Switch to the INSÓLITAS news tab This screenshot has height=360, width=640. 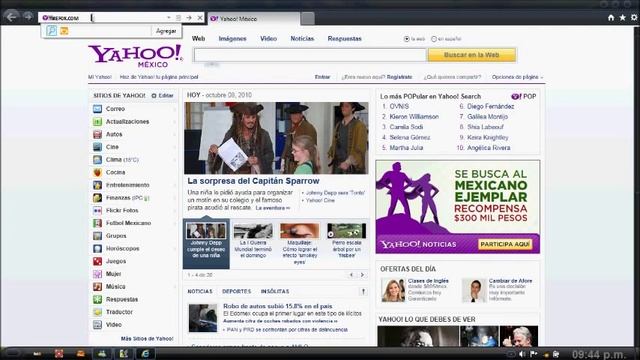coord(275,291)
